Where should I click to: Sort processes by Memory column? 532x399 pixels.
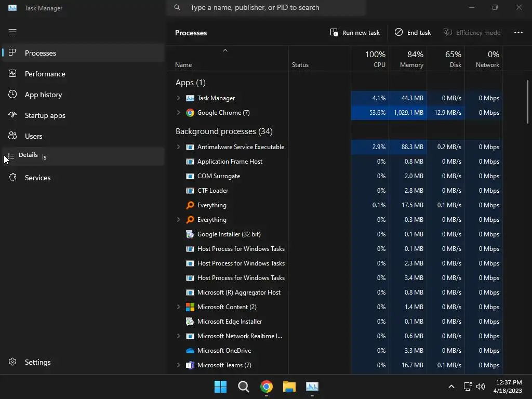(x=408, y=59)
